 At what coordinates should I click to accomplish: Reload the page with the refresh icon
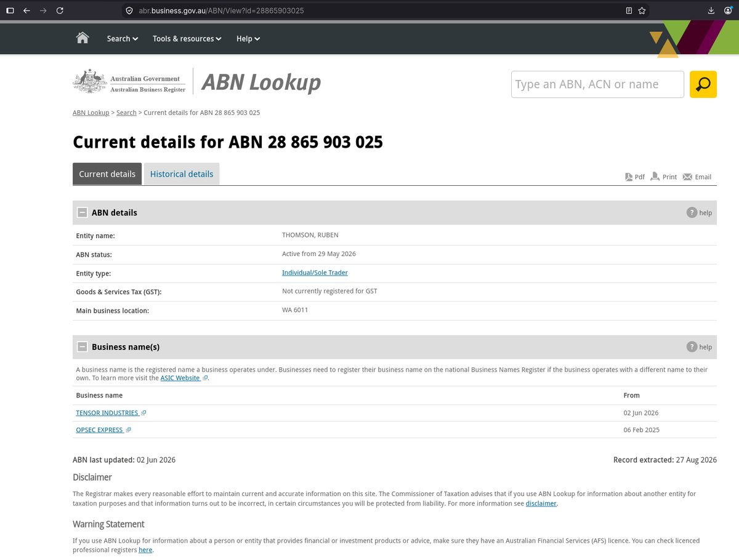click(x=60, y=10)
